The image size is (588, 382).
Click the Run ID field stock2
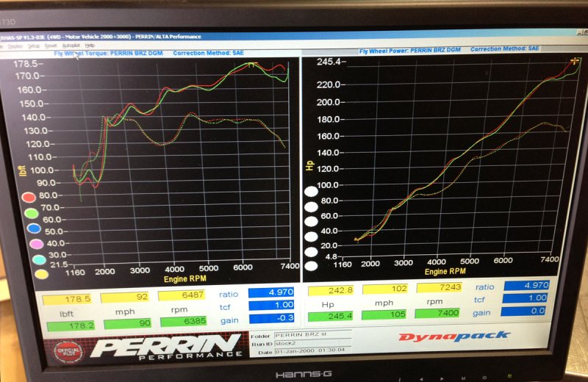[313, 343]
